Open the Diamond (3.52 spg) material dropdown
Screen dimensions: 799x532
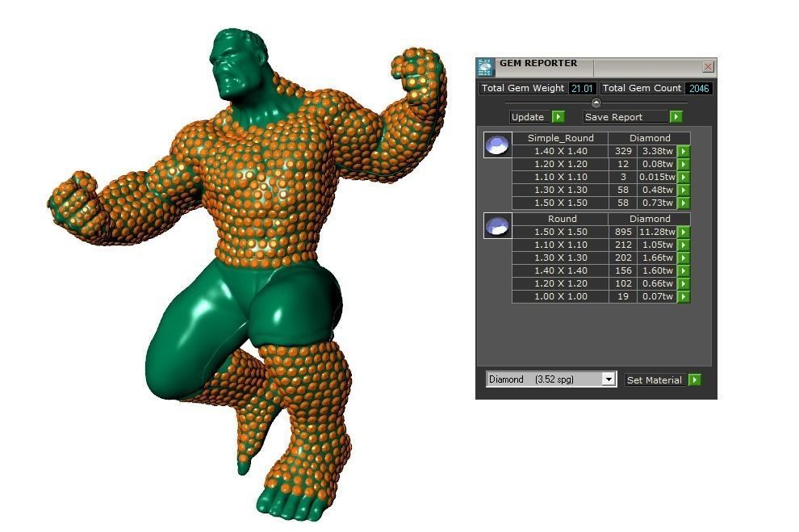point(609,379)
